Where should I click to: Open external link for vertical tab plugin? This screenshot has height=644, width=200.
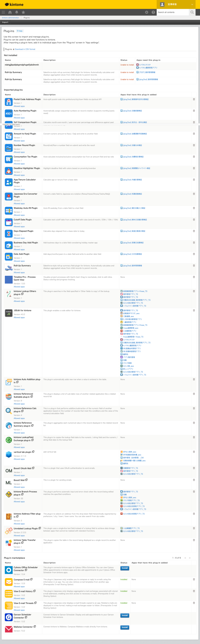(x=33, y=452)
